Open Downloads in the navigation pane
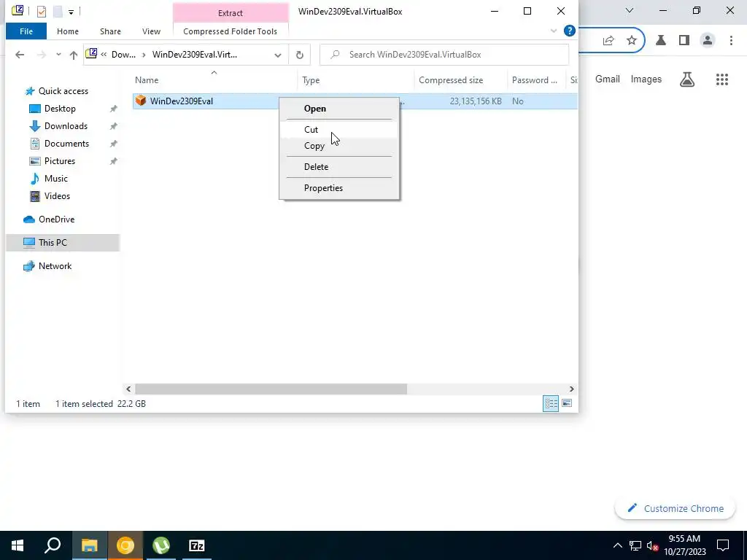747x560 pixels. pyautogui.click(x=66, y=126)
